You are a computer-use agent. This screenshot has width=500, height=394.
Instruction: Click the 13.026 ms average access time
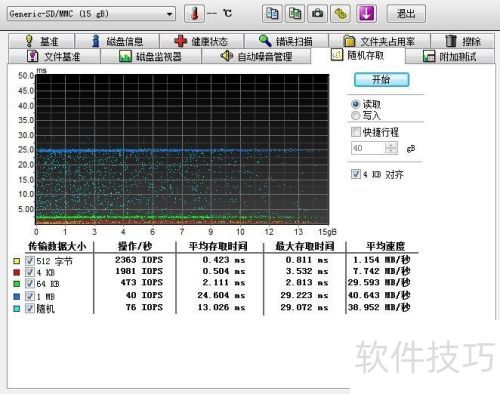(x=221, y=307)
